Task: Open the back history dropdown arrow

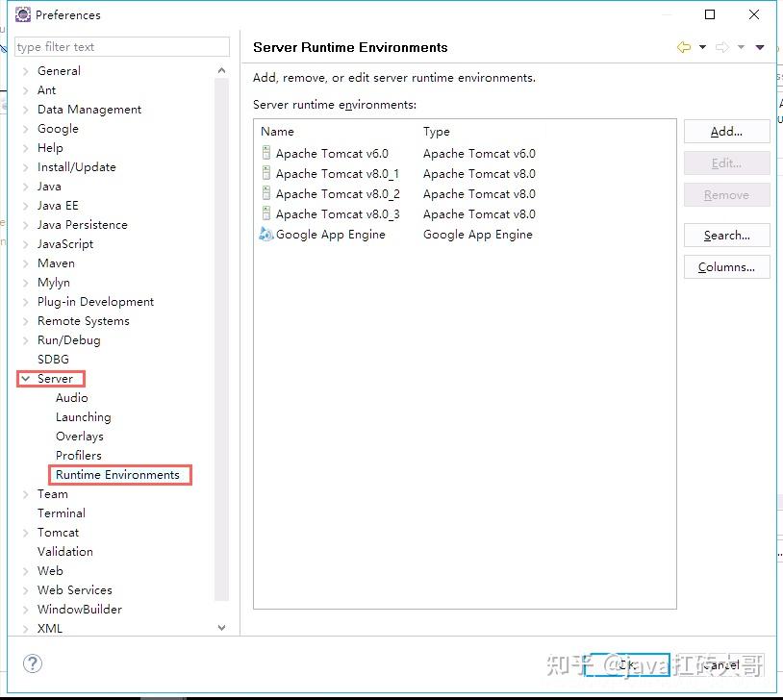Action: coord(702,47)
